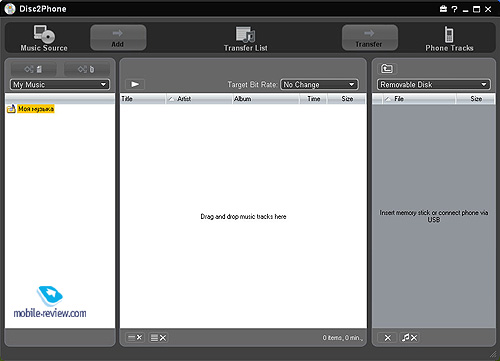Screen dimensions: 500x361
Task: Go up one folder on removable disk
Action: tap(387, 69)
